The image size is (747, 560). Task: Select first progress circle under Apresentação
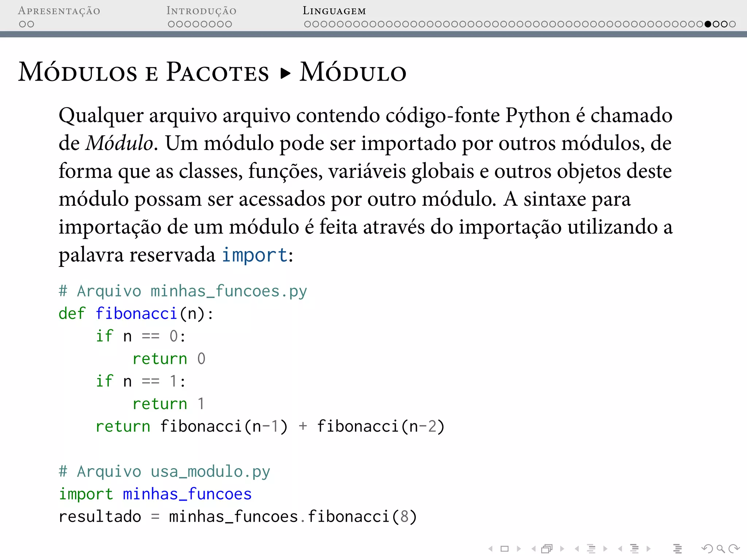pos(23,24)
